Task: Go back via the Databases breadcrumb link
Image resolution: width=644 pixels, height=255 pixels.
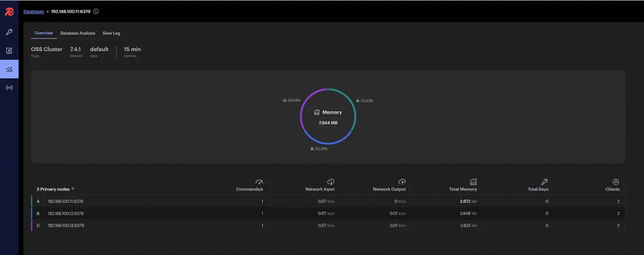Action: [x=33, y=11]
